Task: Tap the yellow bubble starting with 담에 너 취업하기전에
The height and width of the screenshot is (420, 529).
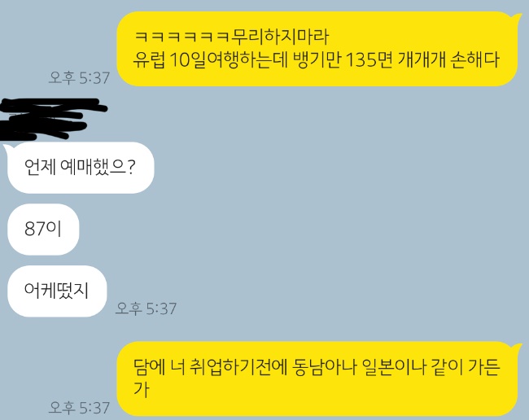Action: [x=317, y=378]
